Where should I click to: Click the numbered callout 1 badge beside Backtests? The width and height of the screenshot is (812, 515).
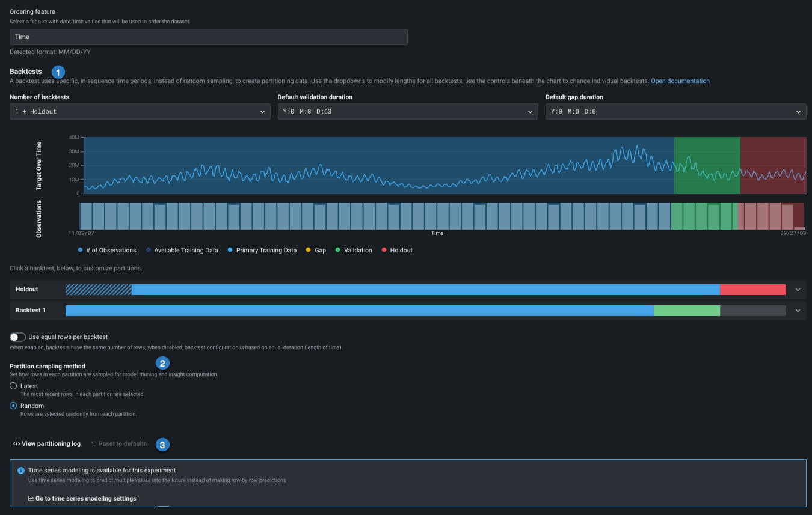pos(58,72)
